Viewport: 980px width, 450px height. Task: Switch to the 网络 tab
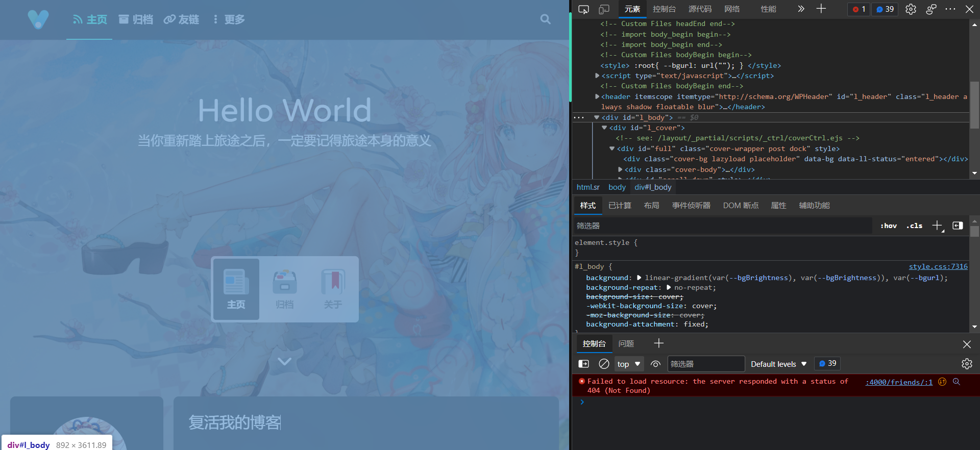point(732,9)
